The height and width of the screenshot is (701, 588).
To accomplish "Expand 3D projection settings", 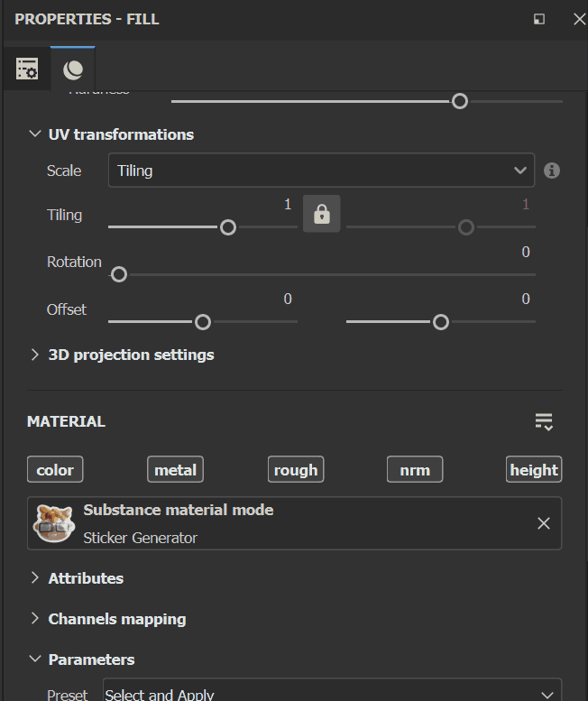I will point(35,355).
